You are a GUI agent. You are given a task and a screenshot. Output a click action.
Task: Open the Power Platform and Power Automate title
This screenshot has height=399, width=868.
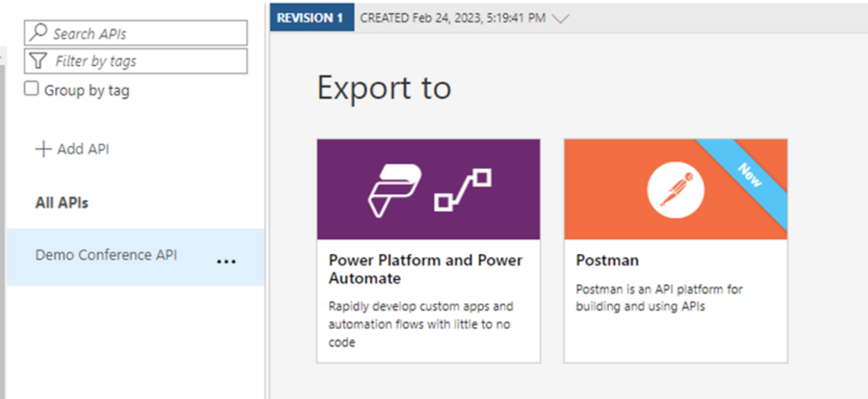pyautogui.click(x=425, y=269)
